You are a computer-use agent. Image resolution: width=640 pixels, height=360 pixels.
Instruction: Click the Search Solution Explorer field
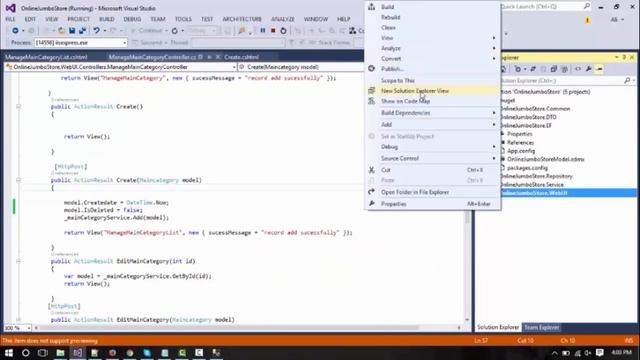[563, 80]
